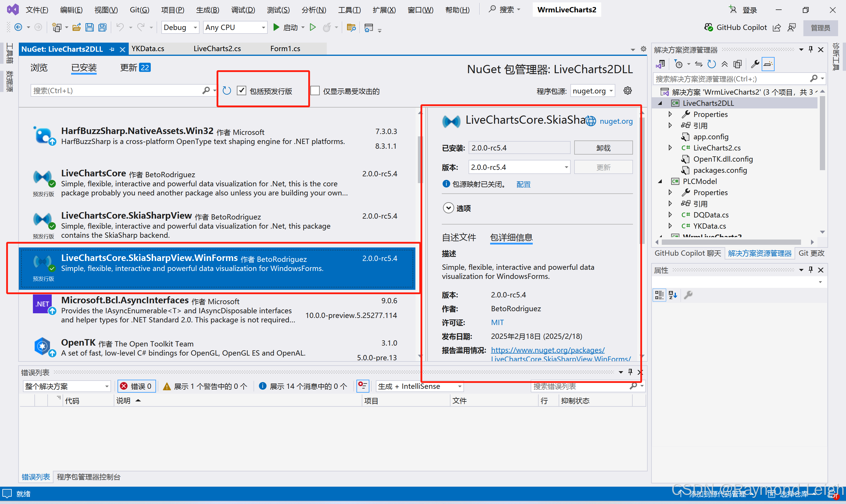The height and width of the screenshot is (504, 846).
Task: Expand the LiveCharts2.cs tree node
Action: click(x=670, y=148)
